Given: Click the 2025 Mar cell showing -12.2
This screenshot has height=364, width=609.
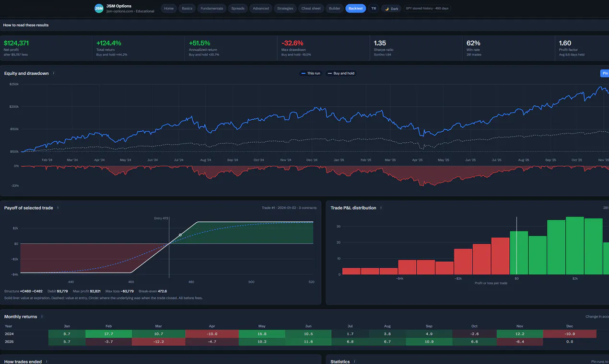Looking at the screenshot, I should [x=159, y=342].
